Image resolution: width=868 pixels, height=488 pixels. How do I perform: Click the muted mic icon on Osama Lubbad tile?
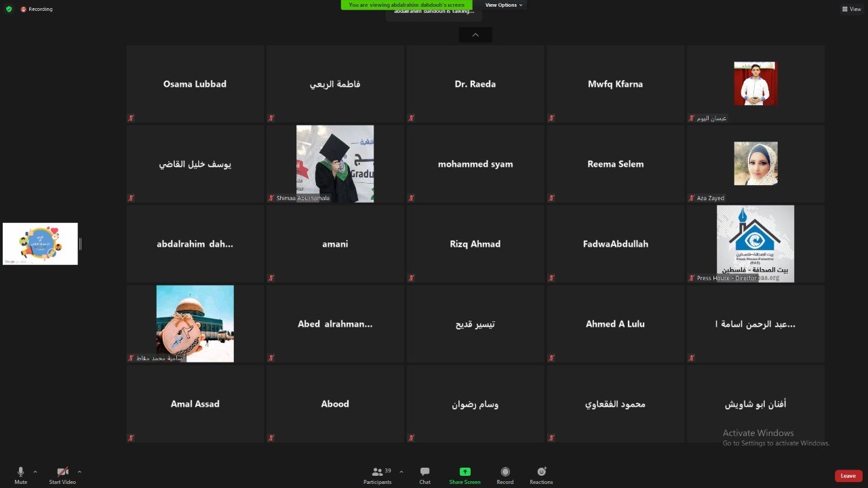pos(132,118)
